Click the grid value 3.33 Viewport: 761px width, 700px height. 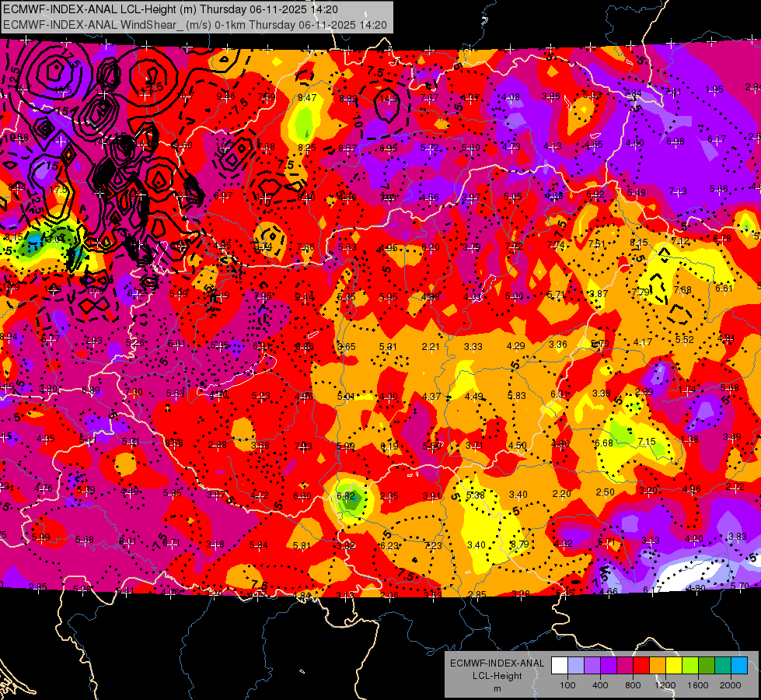(473, 346)
